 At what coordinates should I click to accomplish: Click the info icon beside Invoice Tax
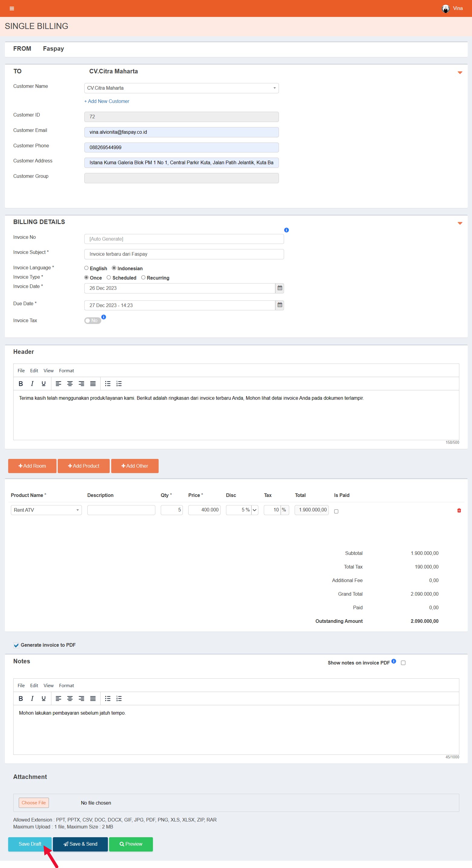coord(104,317)
